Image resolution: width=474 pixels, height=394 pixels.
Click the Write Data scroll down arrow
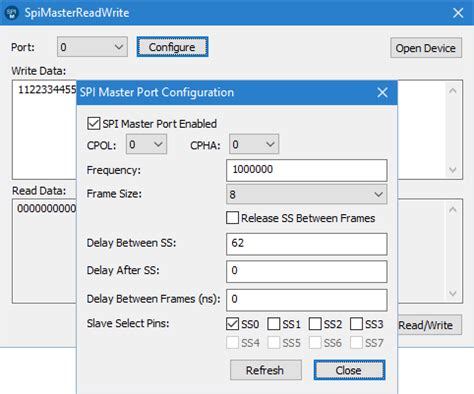pyautogui.click(x=452, y=170)
